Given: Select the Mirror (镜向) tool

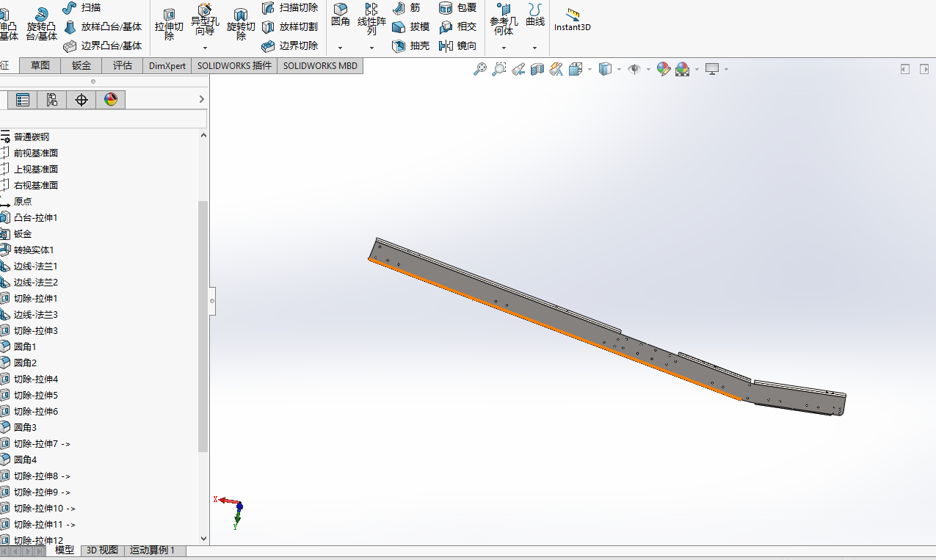Looking at the screenshot, I should click(457, 46).
